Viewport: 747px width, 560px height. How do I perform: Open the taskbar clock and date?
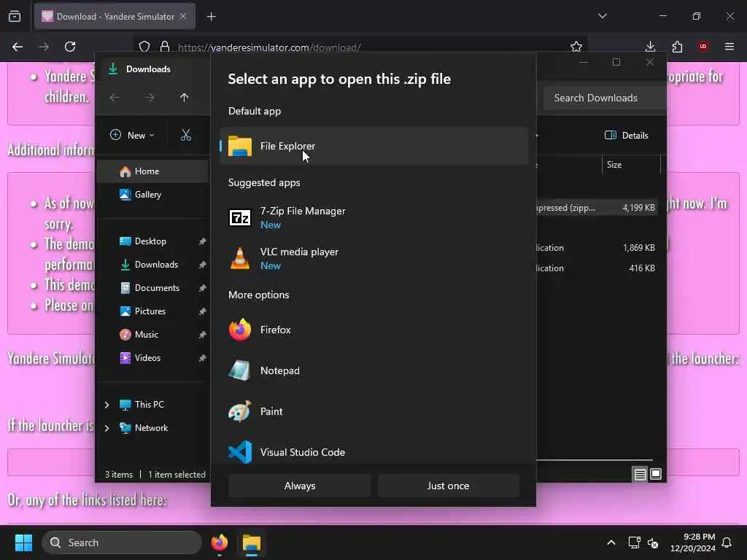point(693,542)
